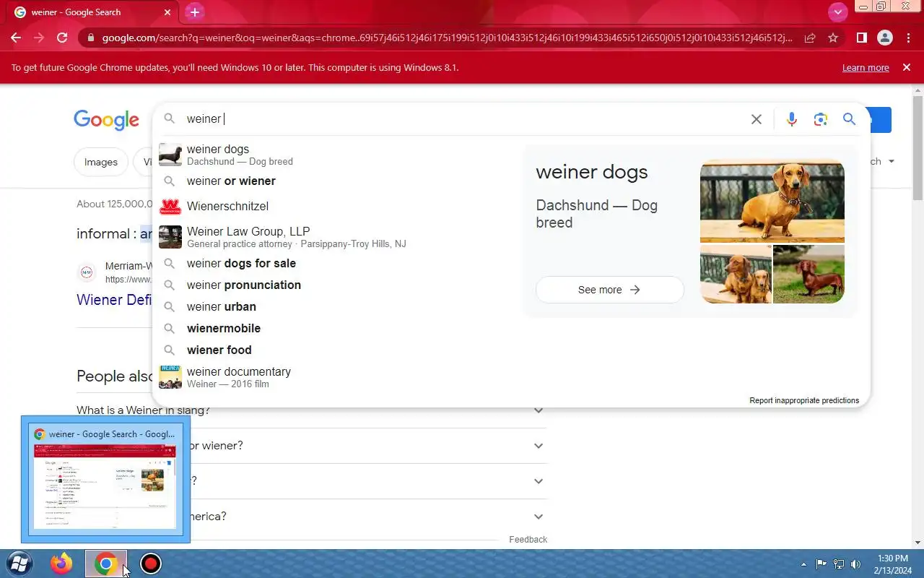Select the Wienerschnitzel suggestion

336,207
